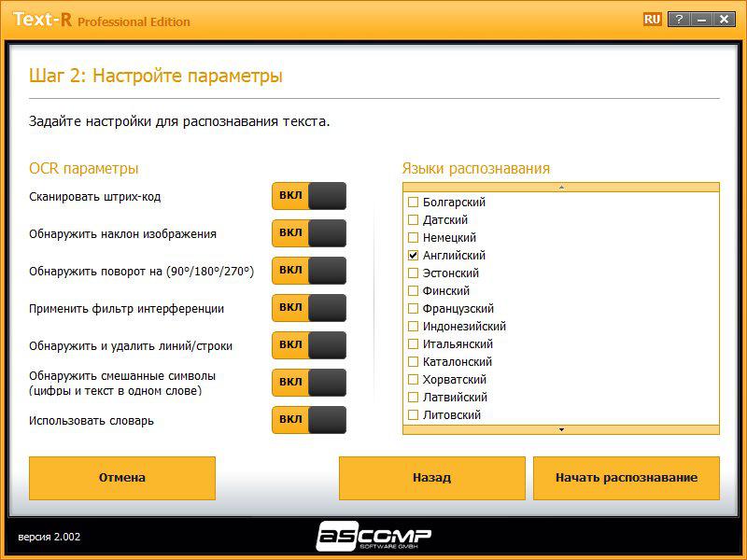Screen dimensions: 747x560
Task: Open help with the question mark button
Action: pos(680,20)
